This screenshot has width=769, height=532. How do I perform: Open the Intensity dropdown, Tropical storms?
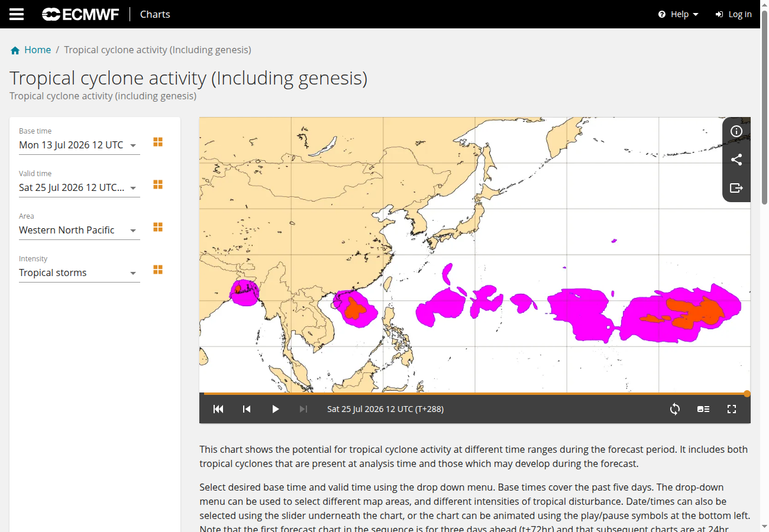(79, 273)
